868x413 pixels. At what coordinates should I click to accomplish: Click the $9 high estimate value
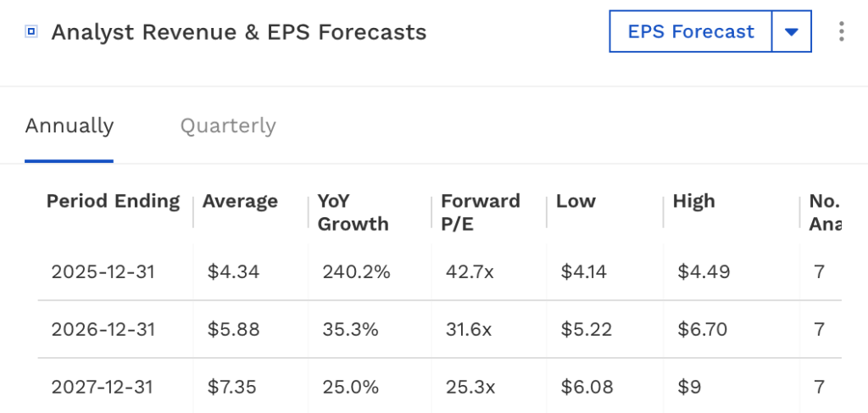(688, 386)
